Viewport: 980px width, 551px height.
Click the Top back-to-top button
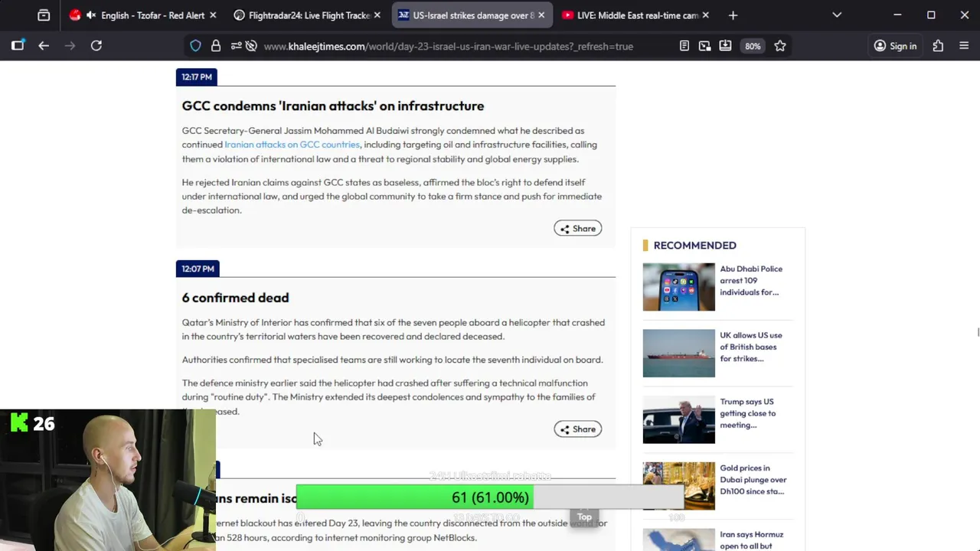pos(584,517)
